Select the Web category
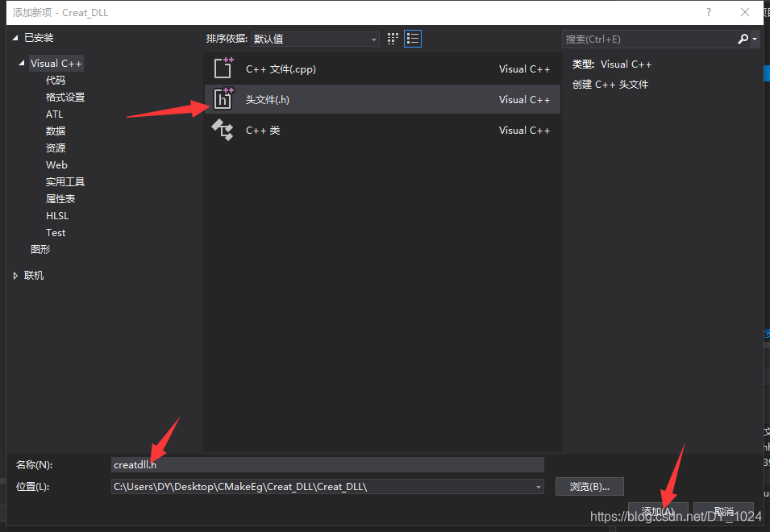This screenshot has height=532, width=770. (56, 165)
